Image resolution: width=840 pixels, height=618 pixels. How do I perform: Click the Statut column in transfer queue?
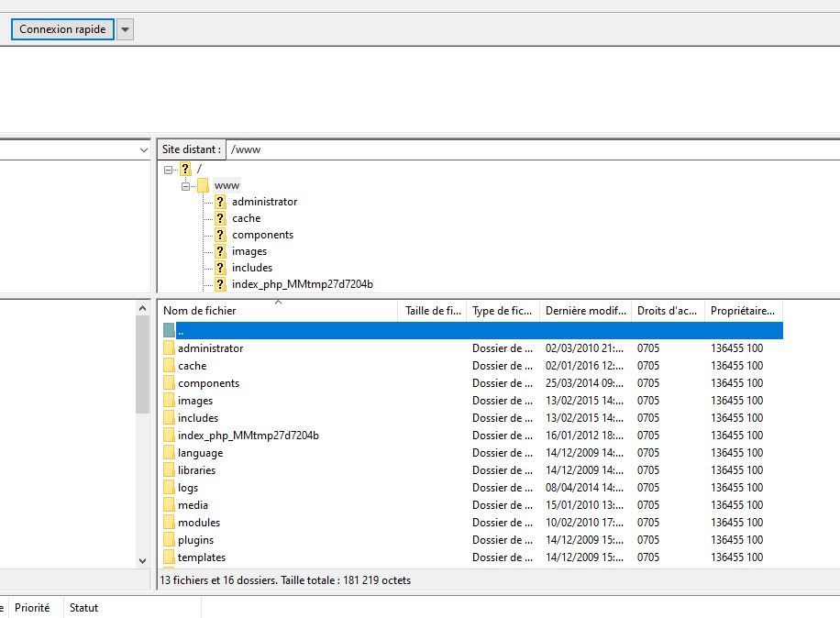pyautogui.click(x=83, y=608)
